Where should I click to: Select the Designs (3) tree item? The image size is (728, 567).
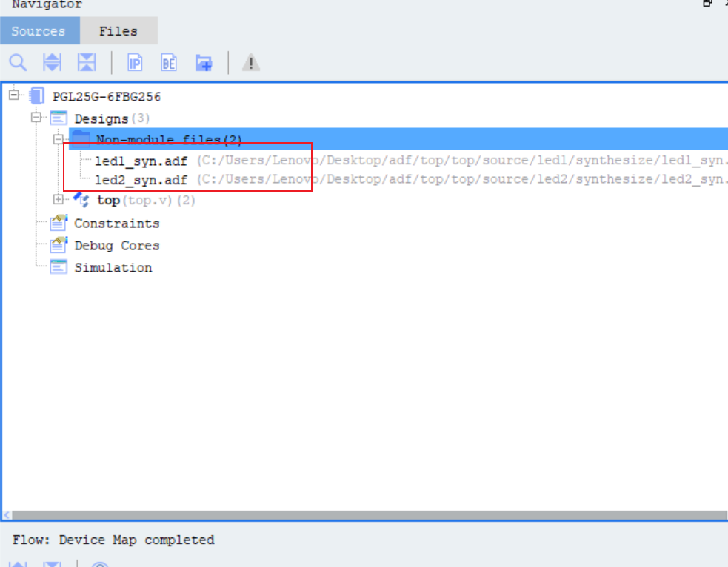[112, 118]
